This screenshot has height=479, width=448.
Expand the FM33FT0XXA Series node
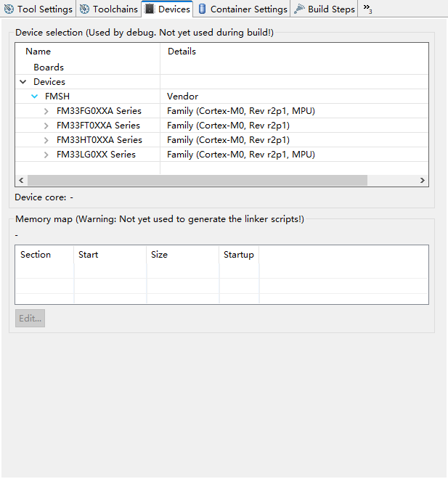click(x=46, y=126)
